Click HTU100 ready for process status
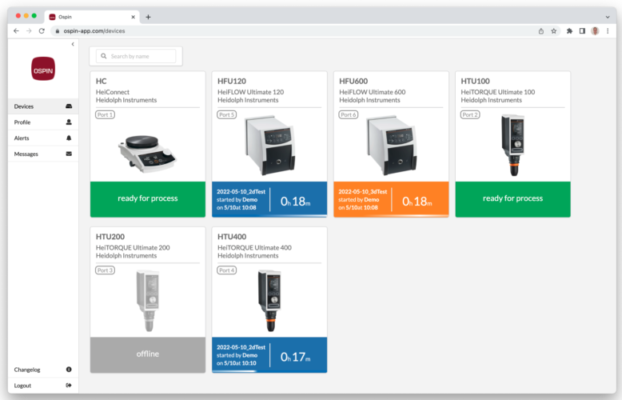 tap(513, 199)
